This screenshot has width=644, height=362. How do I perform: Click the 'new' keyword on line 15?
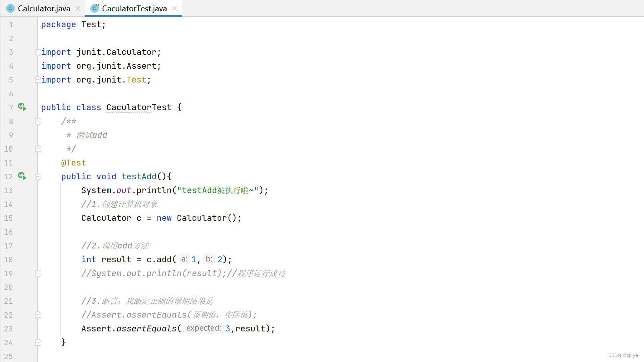point(164,218)
